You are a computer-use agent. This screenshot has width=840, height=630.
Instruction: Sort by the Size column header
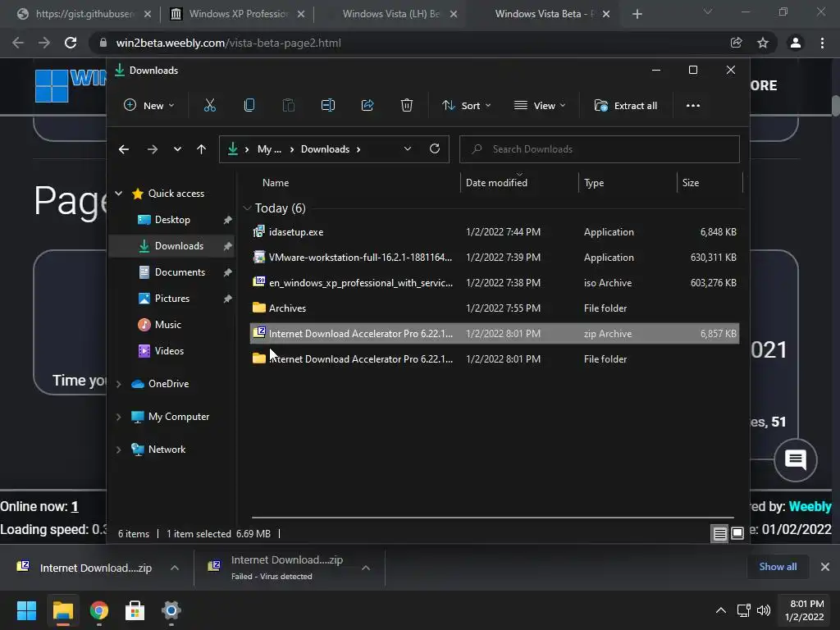point(691,183)
